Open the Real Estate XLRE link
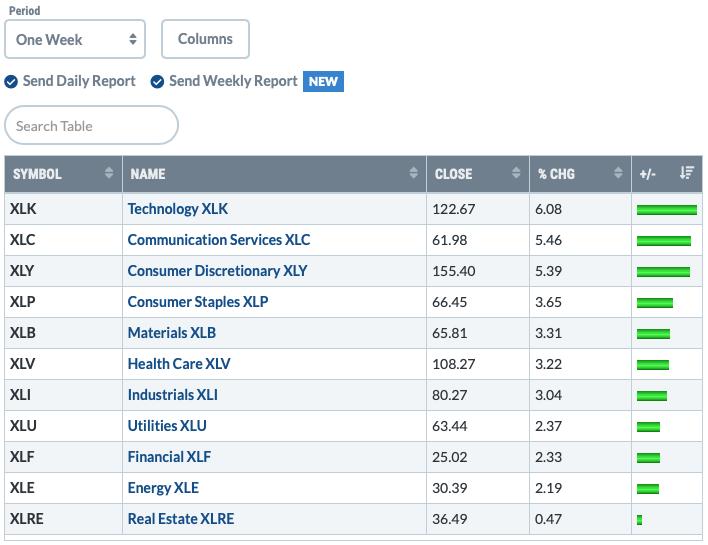This screenshot has width=708, height=545. coord(181,519)
